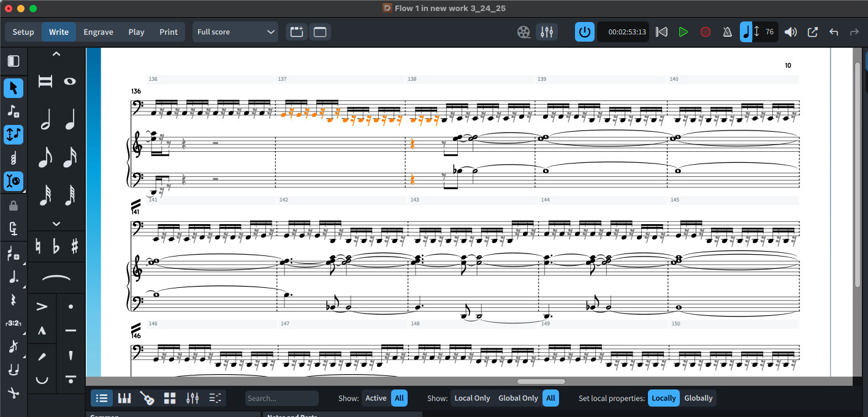
Task: Switch to Write mode
Action: pyautogui.click(x=59, y=32)
